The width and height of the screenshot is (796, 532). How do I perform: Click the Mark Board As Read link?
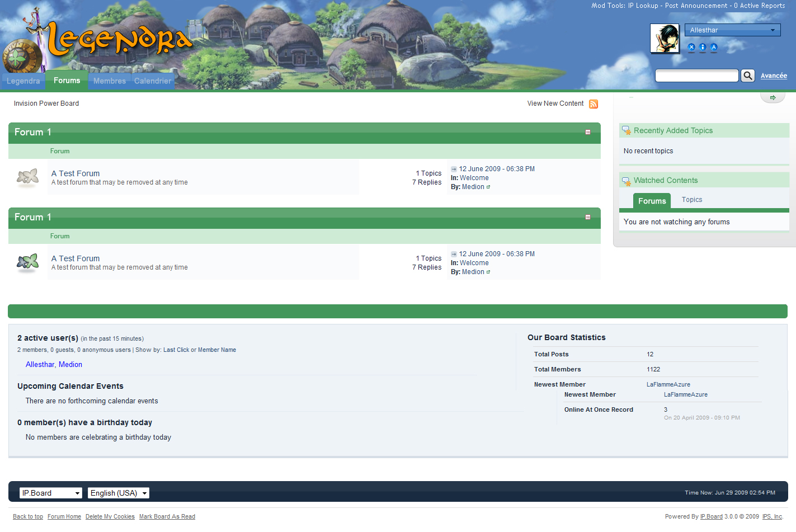(x=167, y=517)
